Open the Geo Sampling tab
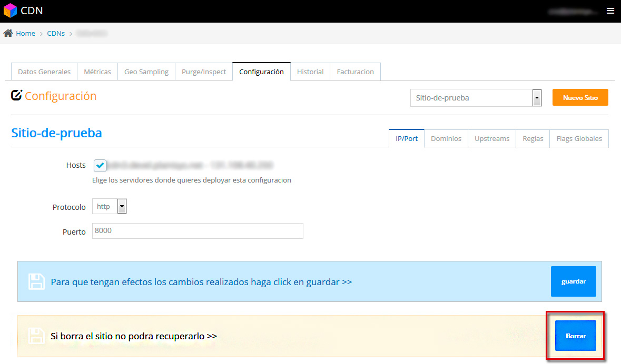The width and height of the screenshot is (621, 364). pyautogui.click(x=146, y=72)
